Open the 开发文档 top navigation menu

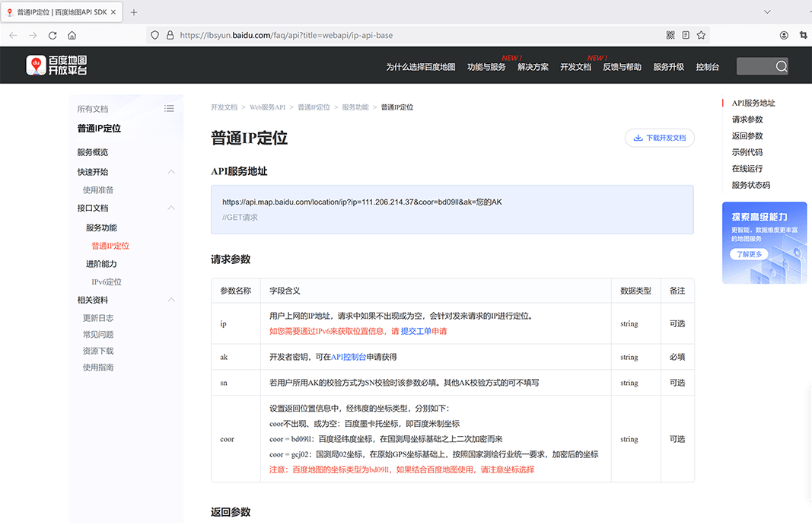(575, 67)
